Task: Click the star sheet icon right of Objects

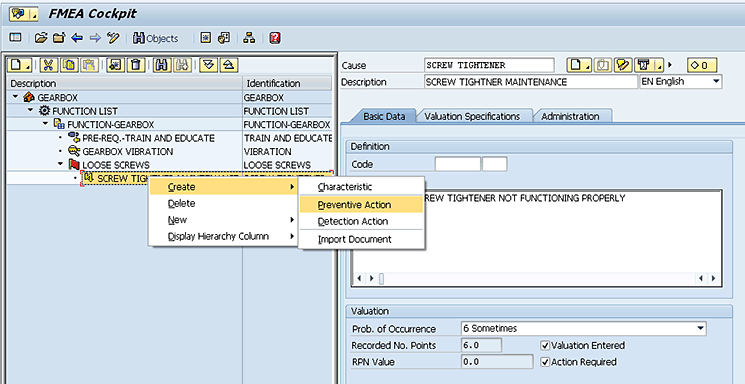Action: coord(205,38)
